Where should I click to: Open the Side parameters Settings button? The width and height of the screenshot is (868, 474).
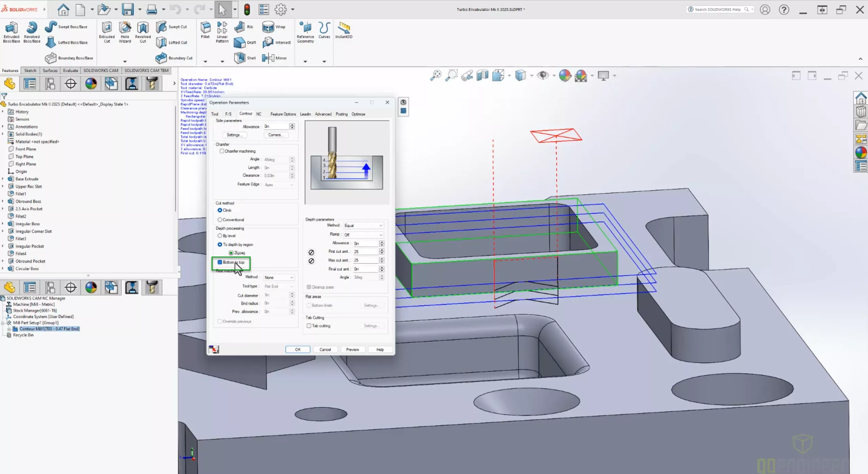click(235, 135)
